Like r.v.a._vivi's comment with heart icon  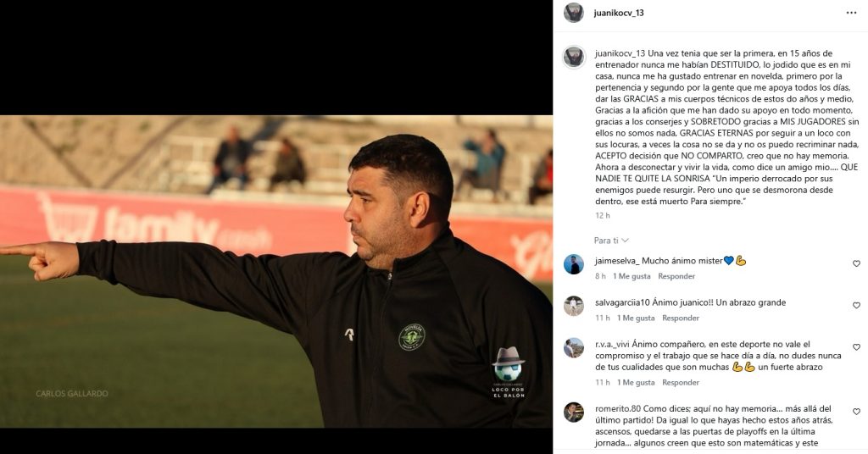pyautogui.click(x=856, y=347)
